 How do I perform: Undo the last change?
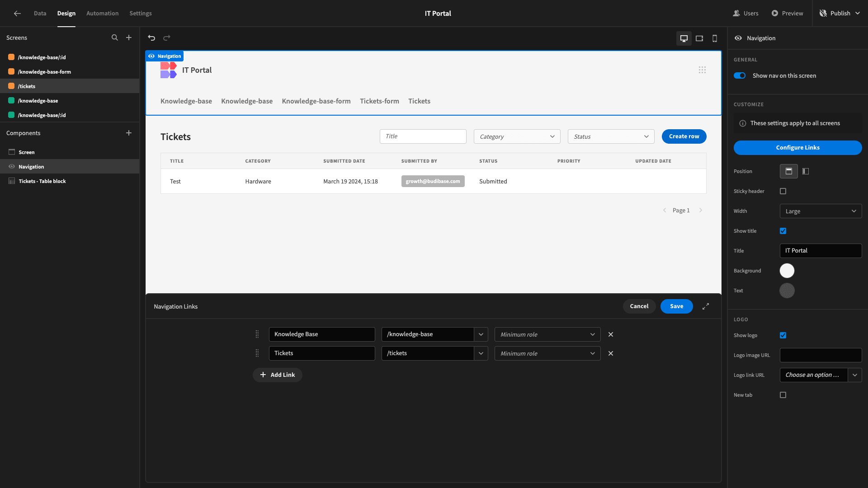(152, 38)
